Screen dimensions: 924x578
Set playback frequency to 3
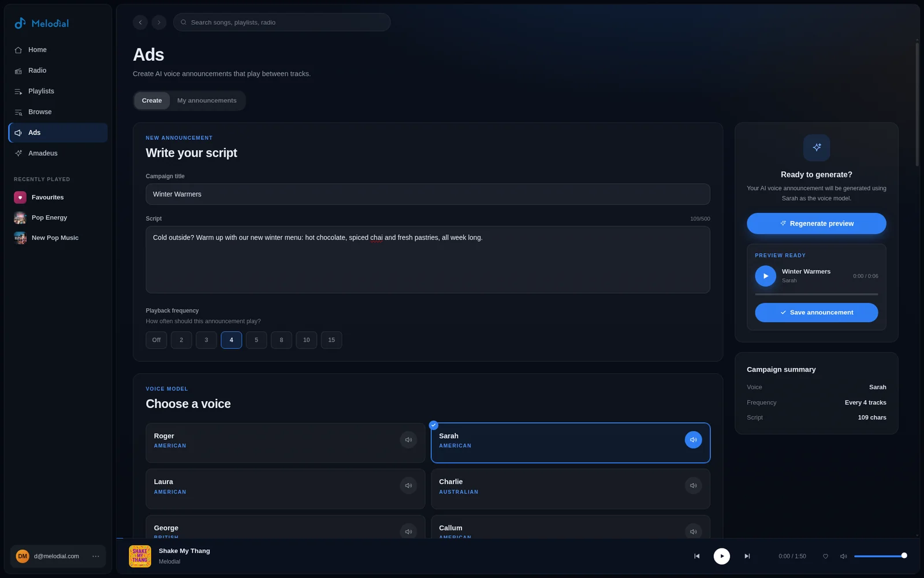pos(206,340)
